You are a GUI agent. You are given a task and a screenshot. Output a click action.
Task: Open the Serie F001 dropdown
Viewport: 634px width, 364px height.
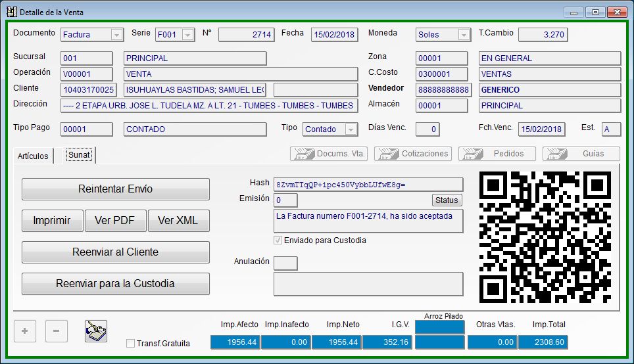tap(187, 35)
